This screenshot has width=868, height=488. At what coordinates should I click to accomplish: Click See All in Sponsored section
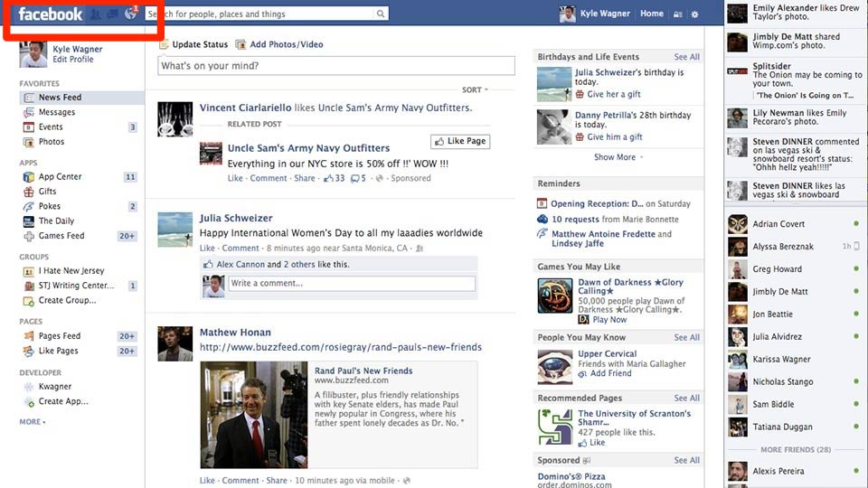point(686,460)
